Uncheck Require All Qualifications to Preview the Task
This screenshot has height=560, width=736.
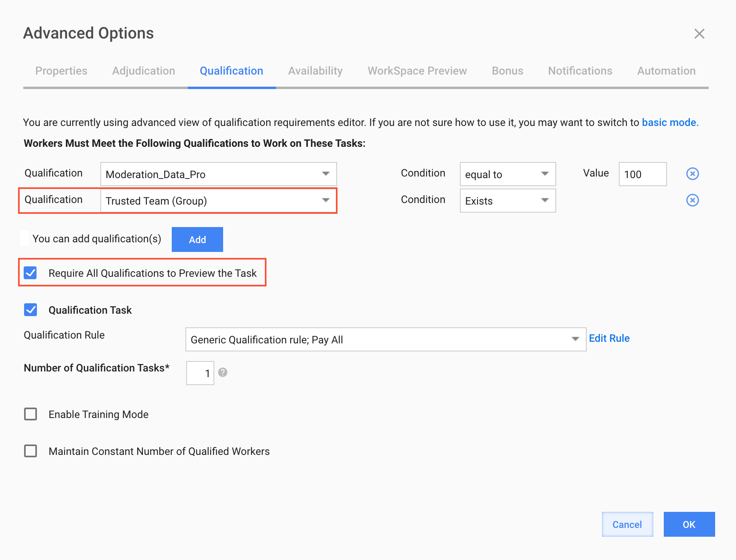point(30,273)
